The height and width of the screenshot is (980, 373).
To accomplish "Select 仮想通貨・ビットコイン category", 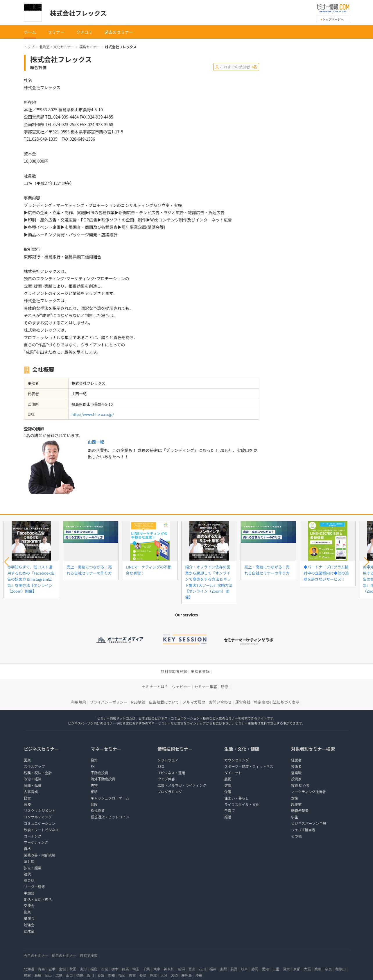I will pyautogui.click(x=110, y=817).
